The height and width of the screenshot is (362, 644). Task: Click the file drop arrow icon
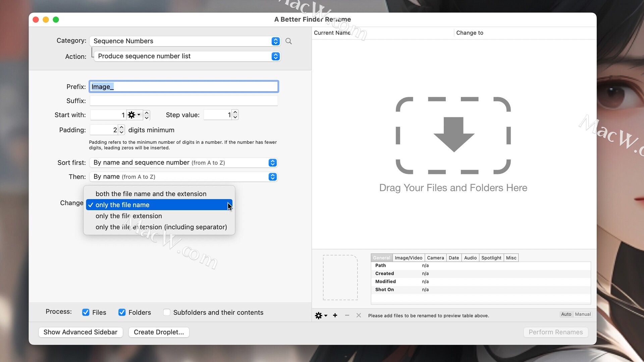[453, 135]
